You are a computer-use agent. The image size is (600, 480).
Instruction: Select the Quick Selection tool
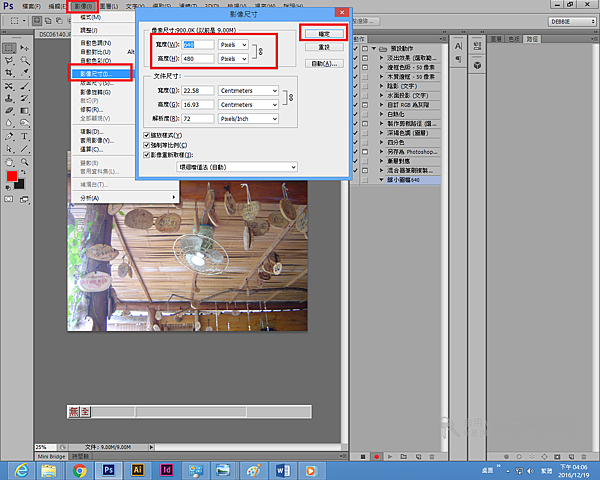click(24, 60)
